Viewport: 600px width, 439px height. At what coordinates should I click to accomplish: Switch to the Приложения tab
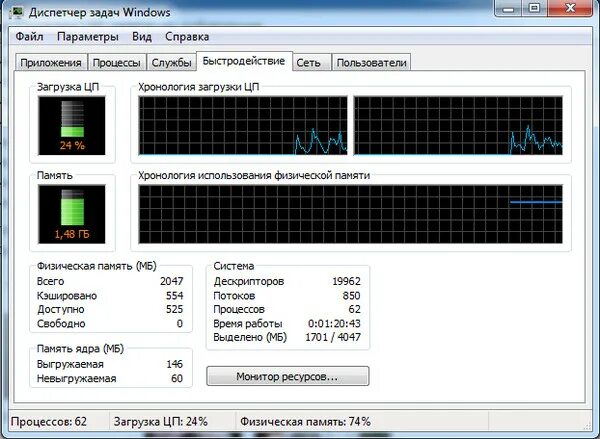pos(51,62)
